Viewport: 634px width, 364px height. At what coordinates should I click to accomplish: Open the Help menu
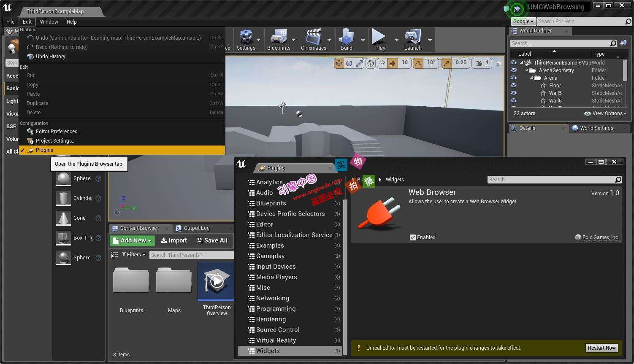coord(72,22)
